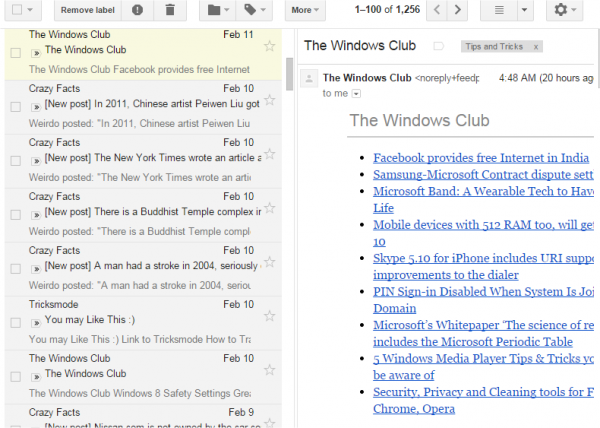Image resolution: width=600 pixels, height=428 pixels.
Task: Click the '1–100 of 1,256' message count
Action: [x=387, y=10]
